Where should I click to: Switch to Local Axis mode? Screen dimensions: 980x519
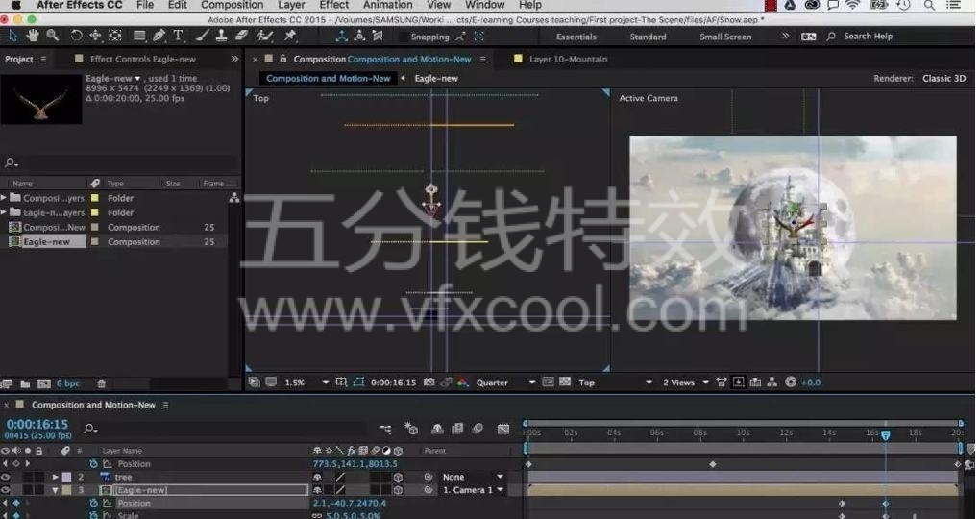tap(341, 37)
